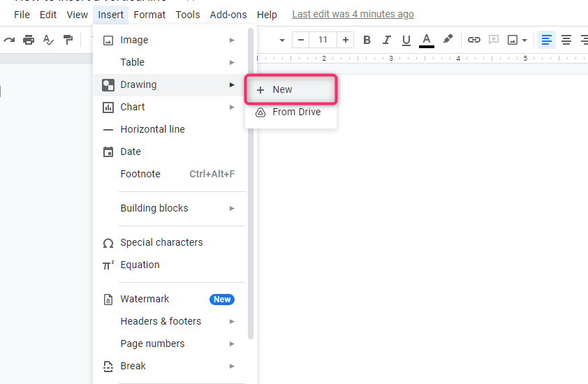Select center align
The image size is (588, 384).
(x=566, y=40)
